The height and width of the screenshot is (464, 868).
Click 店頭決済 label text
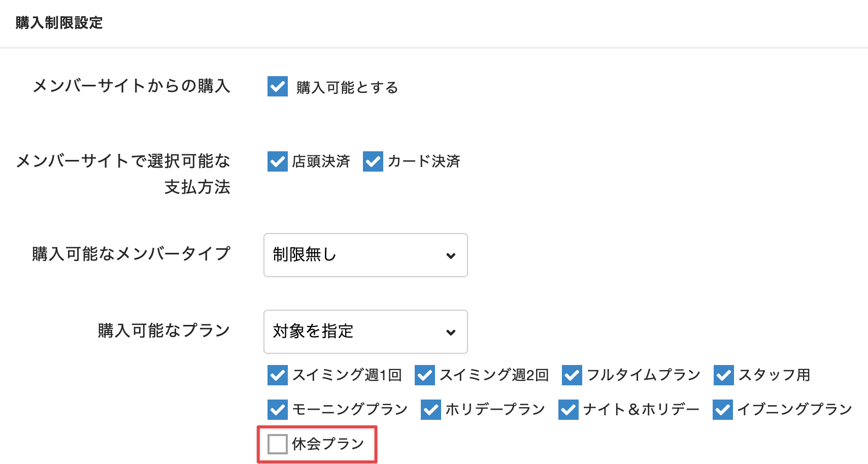click(x=321, y=161)
